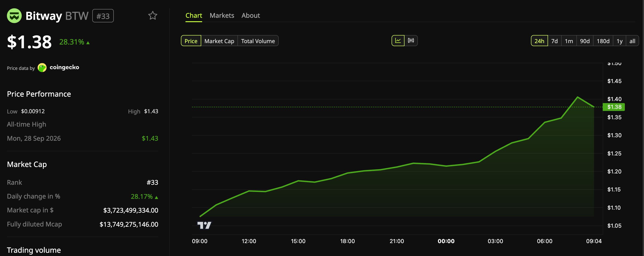Set chart range to 7d

tap(554, 41)
